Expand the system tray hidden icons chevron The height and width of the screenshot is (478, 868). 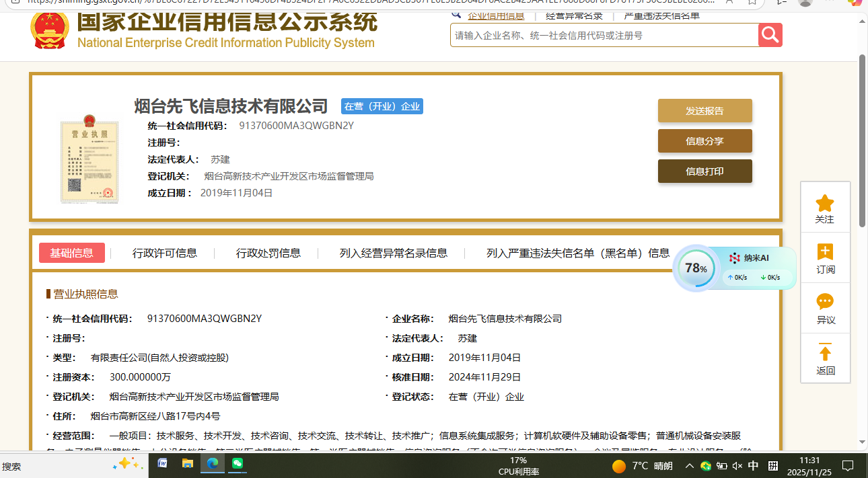(690, 466)
